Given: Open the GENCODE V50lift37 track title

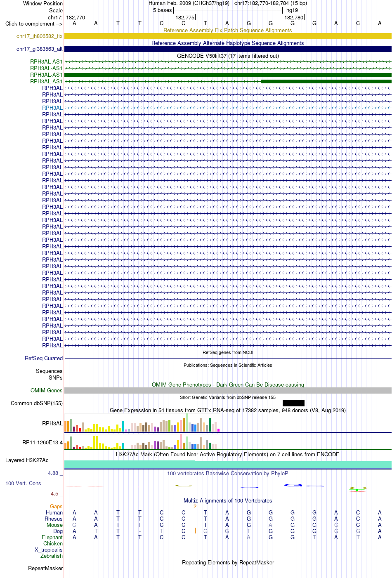Looking at the screenshot, I should 228,56.
